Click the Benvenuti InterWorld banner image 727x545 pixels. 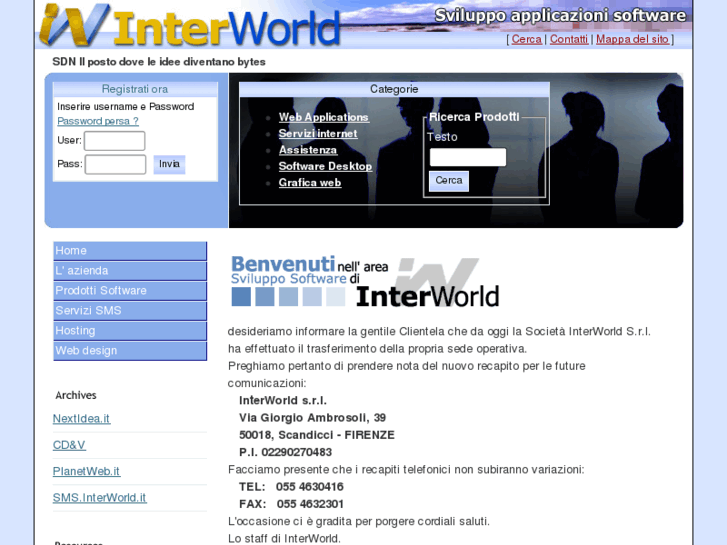tap(365, 281)
